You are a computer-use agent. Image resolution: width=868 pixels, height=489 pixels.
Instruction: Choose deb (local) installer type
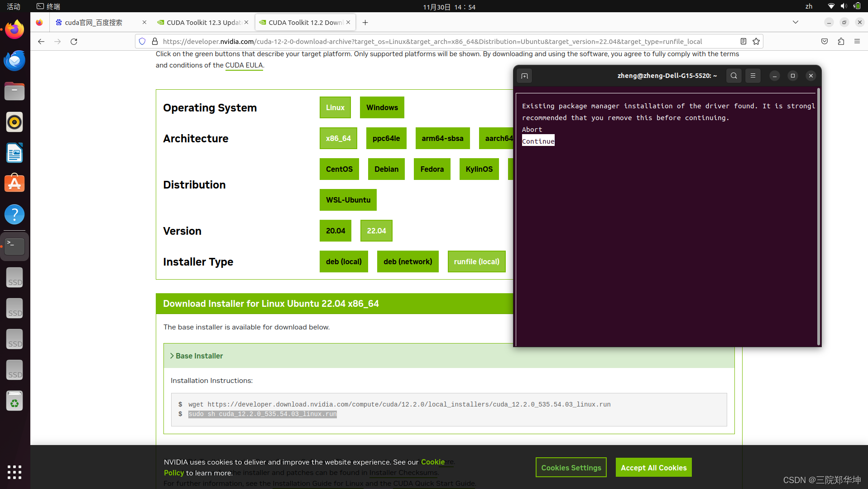[x=344, y=262]
